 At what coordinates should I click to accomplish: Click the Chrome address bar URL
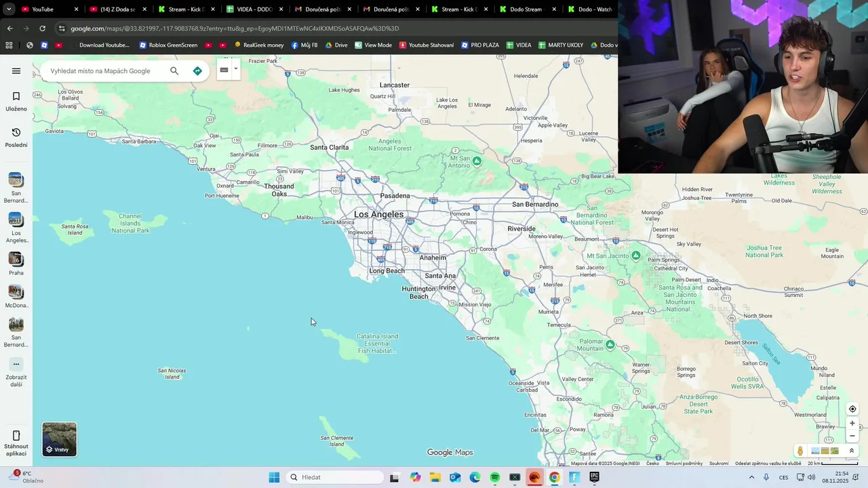[x=235, y=28]
